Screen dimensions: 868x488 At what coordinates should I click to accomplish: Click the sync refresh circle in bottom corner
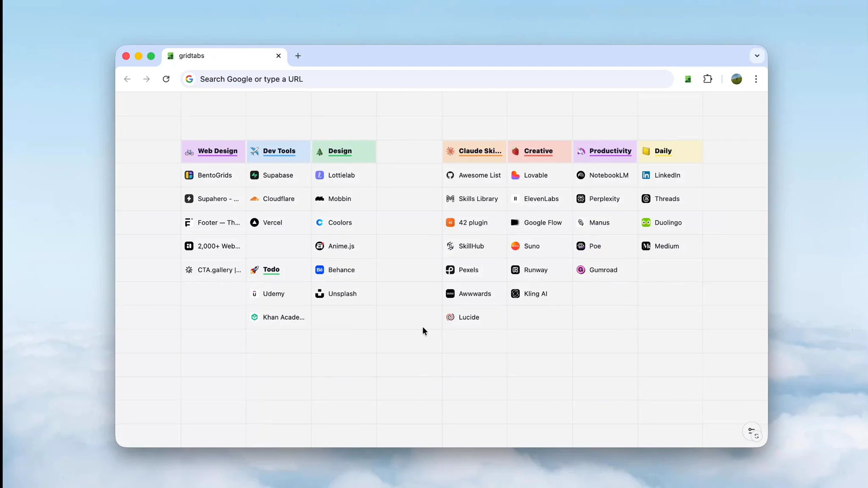(x=757, y=436)
